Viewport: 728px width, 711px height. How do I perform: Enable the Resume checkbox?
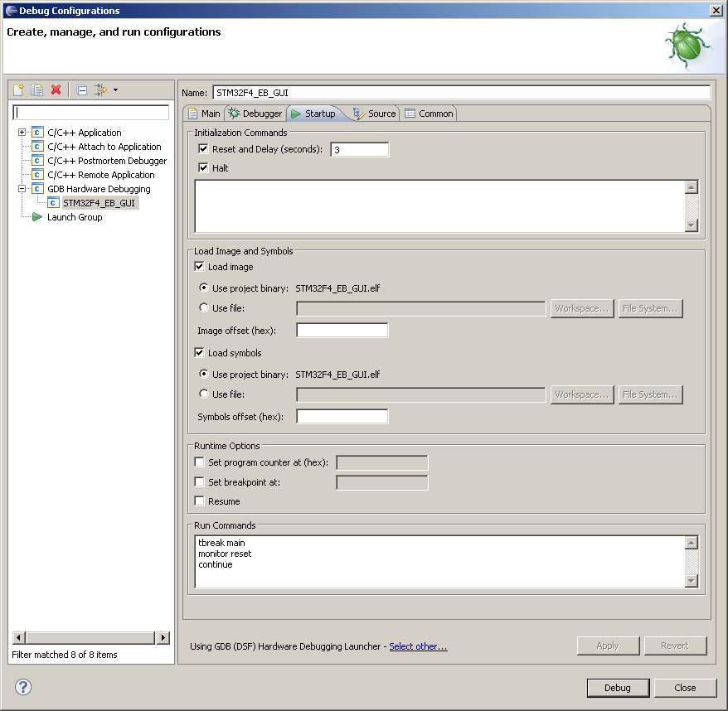[199, 501]
